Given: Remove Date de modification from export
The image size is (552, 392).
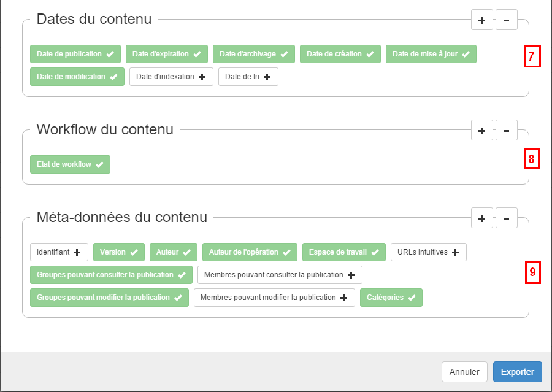Looking at the screenshot, I should pos(77,77).
